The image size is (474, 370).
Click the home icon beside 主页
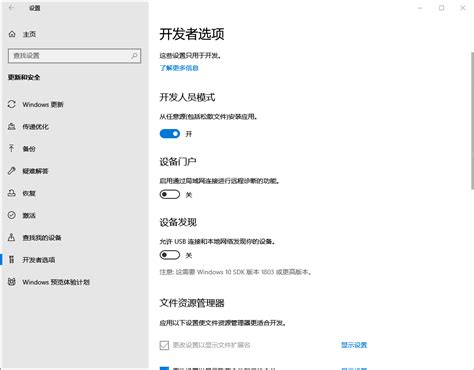[12, 34]
